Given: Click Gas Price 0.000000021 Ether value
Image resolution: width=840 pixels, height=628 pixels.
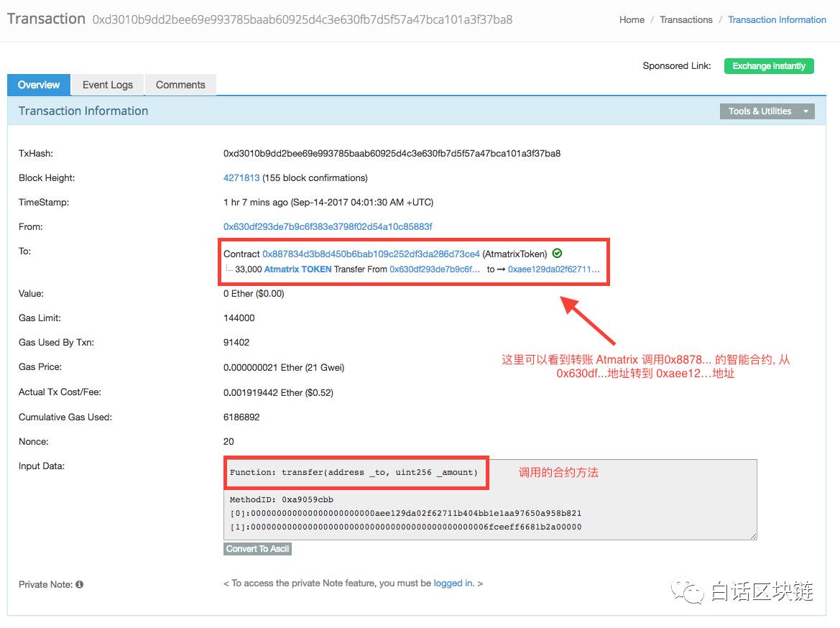Looking at the screenshot, I should click(x=283, y=368).
